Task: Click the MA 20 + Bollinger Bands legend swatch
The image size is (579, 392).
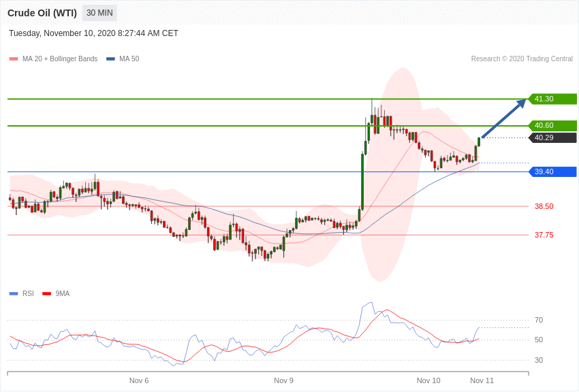Action: pos(14,59)
